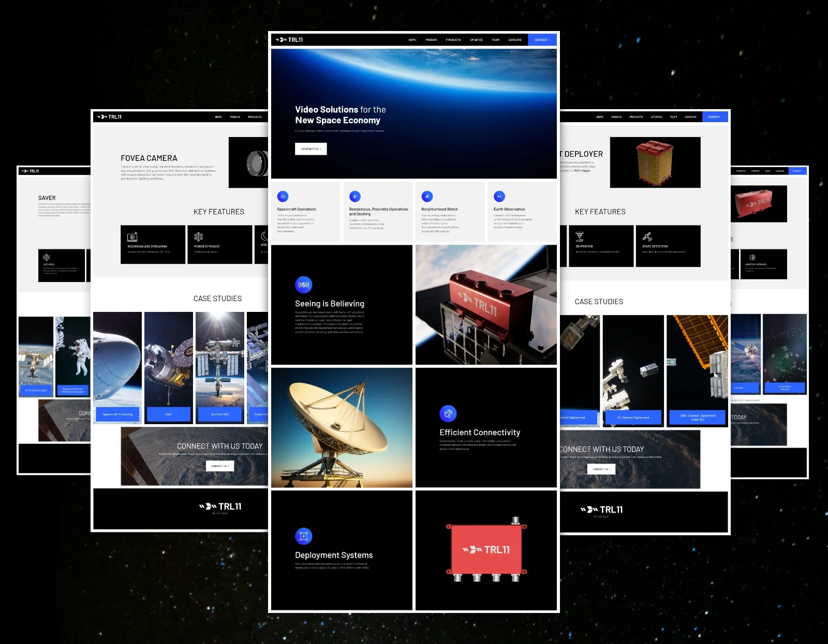Click the On-Orbit R&D case study button
The image size is (828, 644).
pyautogui.click(x=220, y=414)
